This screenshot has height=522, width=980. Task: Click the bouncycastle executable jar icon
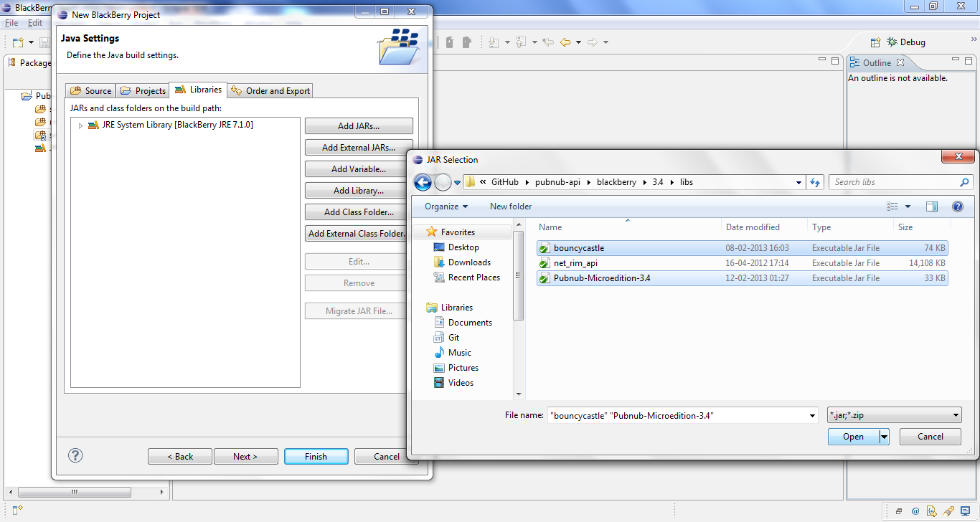[544, 248]
